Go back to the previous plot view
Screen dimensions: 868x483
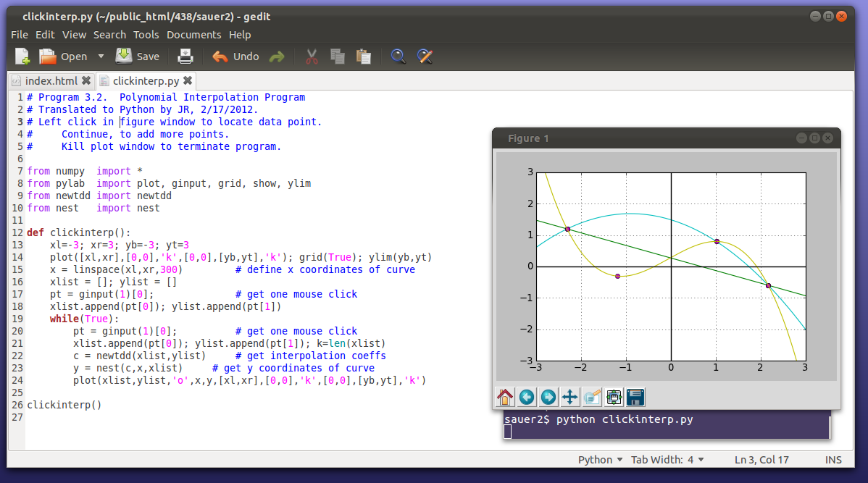click(527, 397)
